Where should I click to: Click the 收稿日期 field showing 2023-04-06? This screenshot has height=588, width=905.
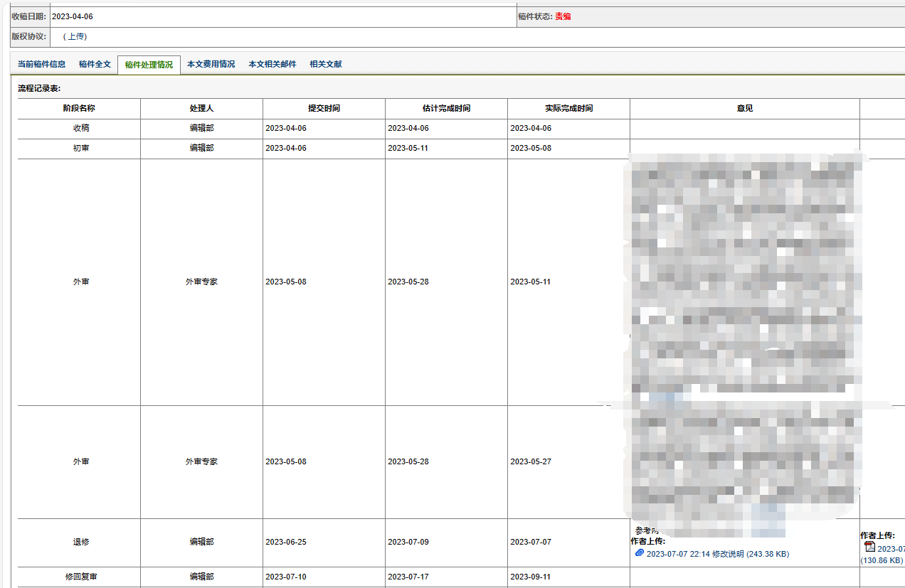click(x=282, y=16)
